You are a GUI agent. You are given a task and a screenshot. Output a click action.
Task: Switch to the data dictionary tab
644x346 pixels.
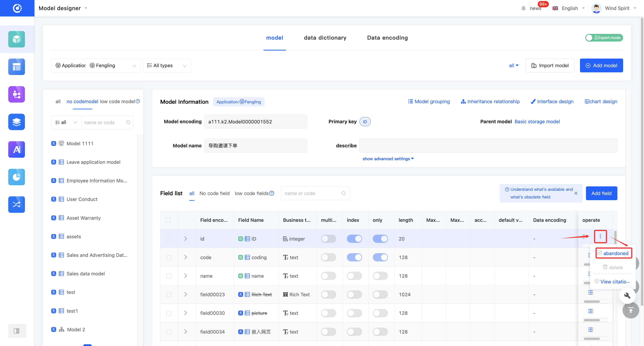click(x=325, y=38)
